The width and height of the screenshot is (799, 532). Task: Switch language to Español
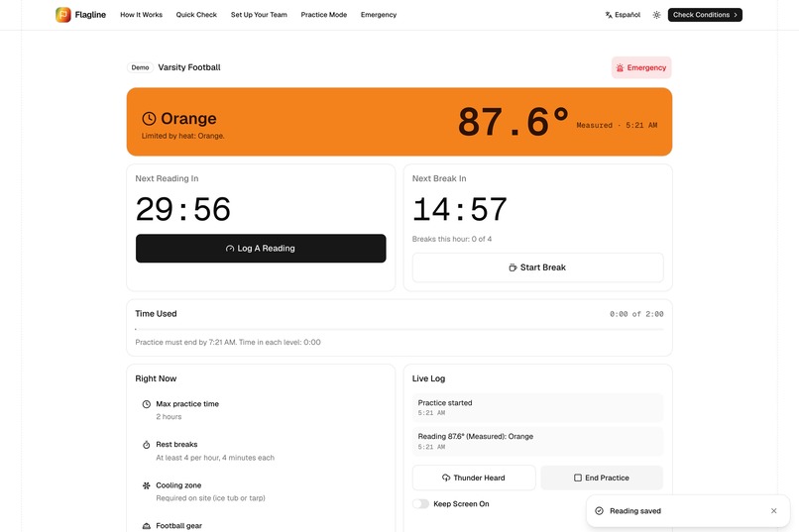point(623,15)
